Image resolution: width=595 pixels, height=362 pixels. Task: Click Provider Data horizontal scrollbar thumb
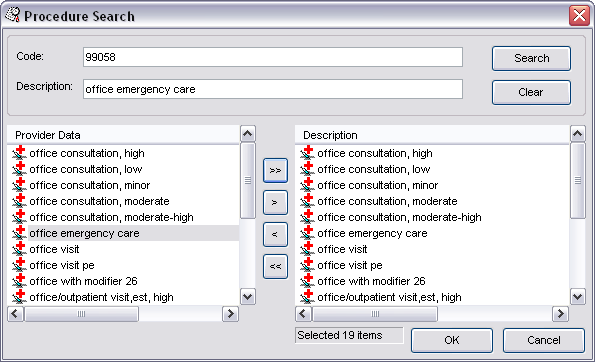[81, 314]
